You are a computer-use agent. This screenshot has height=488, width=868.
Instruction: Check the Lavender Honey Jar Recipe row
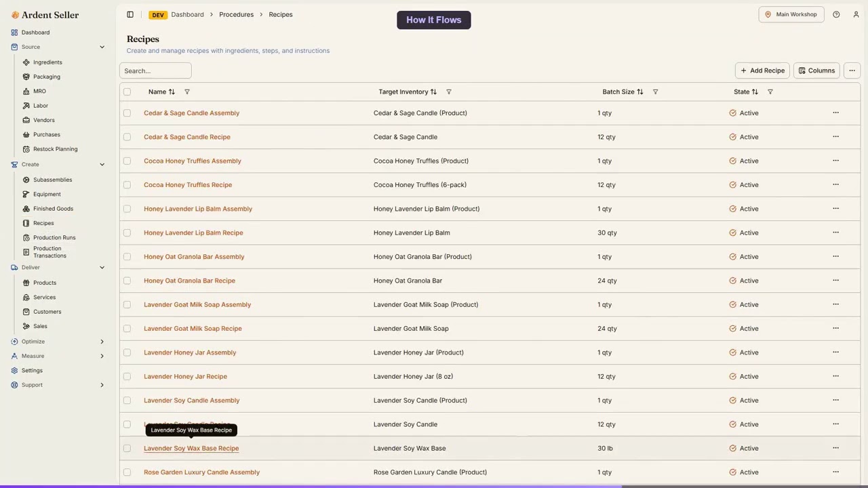tap(127, 376)
